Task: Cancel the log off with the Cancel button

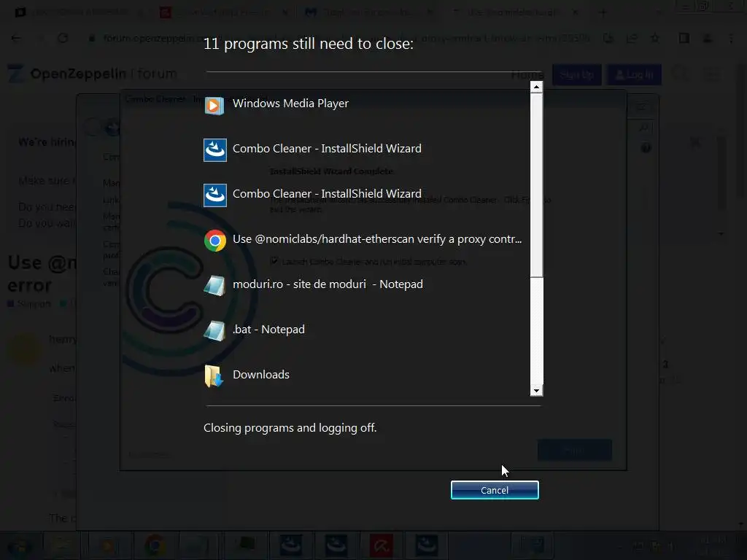Action: (x=495, y=490)
